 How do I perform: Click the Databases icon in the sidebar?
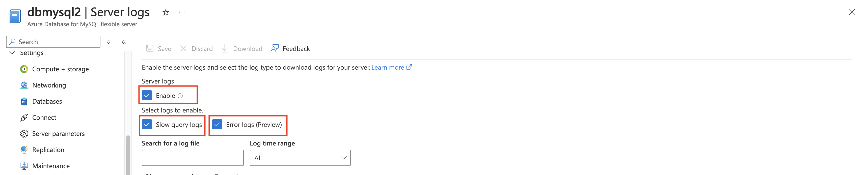pos(24,101)
